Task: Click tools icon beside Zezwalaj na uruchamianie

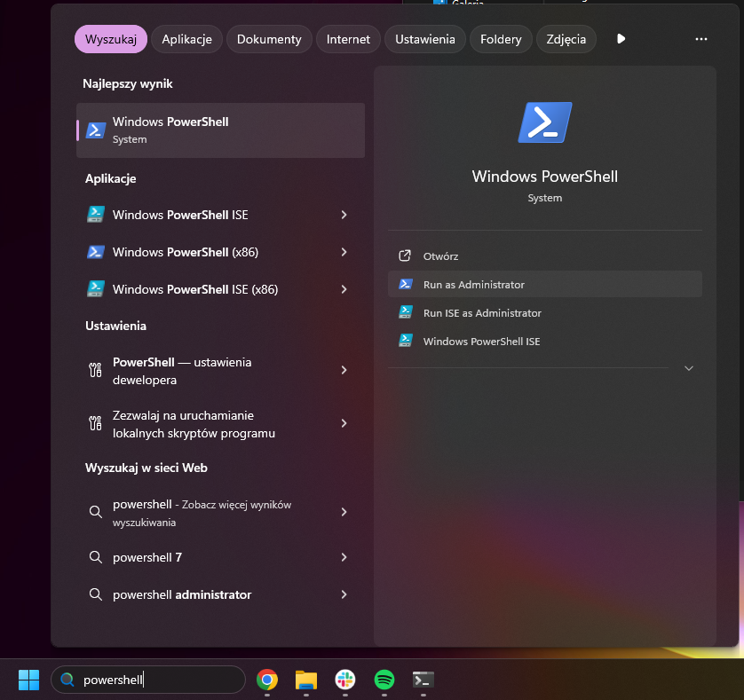Action: click(95, 423)
